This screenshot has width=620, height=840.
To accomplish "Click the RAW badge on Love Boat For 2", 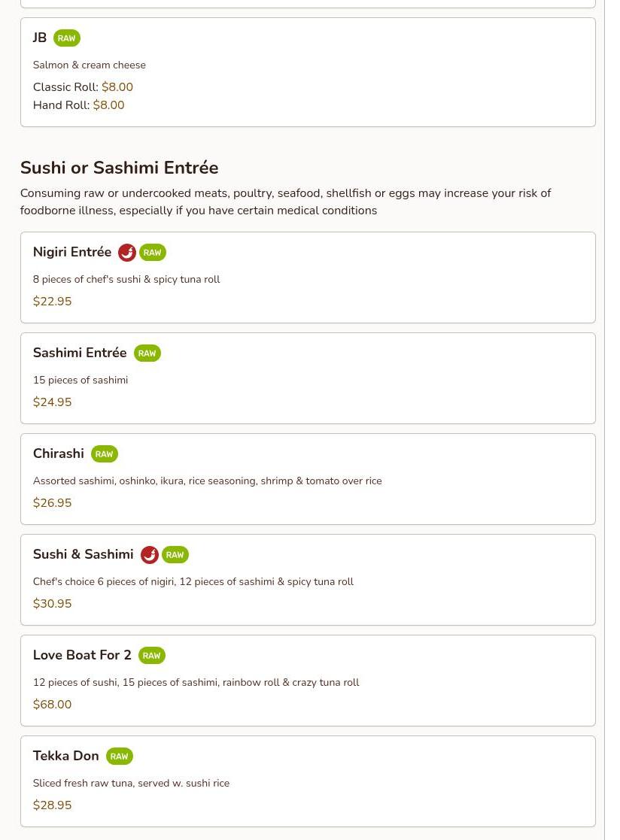I will tap(152, 655).
